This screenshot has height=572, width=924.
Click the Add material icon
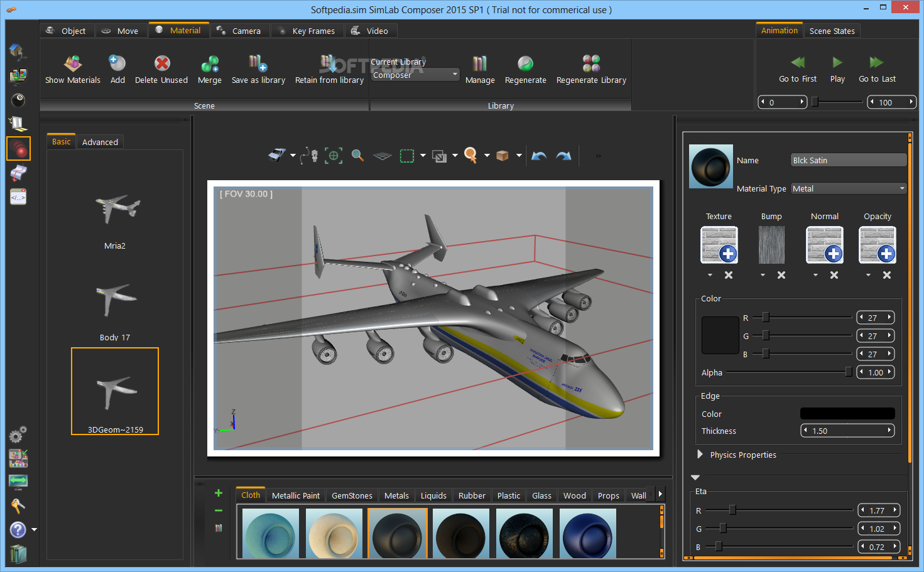[117, 63]
